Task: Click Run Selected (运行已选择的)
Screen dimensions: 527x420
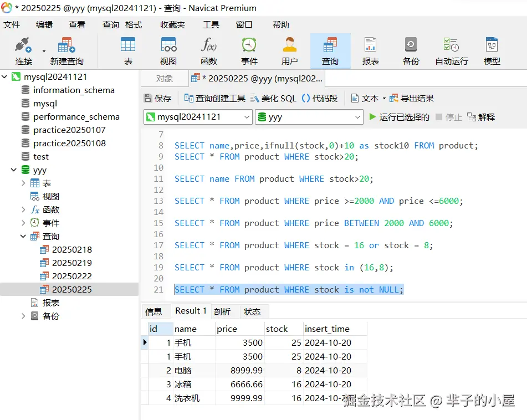Action: click(399, 117)
